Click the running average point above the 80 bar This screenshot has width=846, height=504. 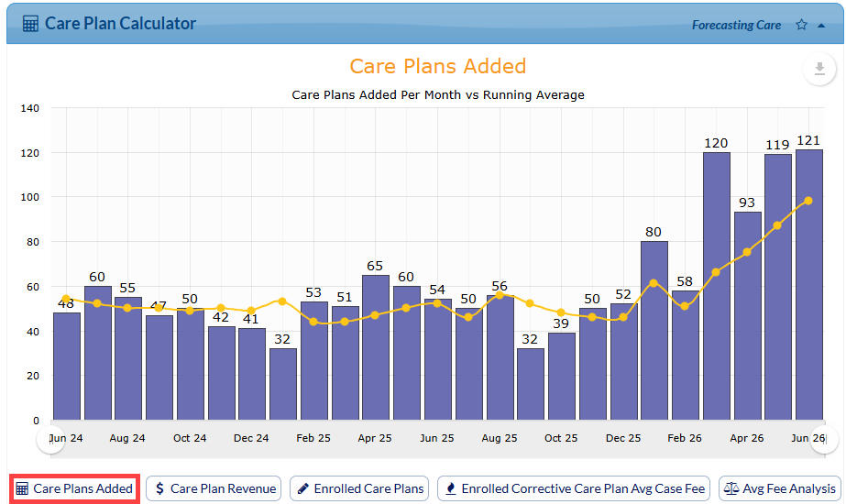click(654, 283)
